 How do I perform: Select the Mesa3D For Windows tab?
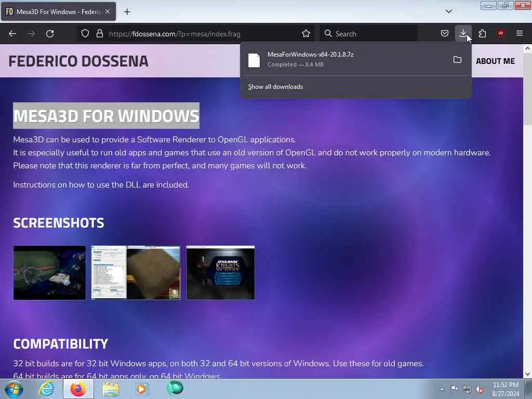click(x=58, y=11)
